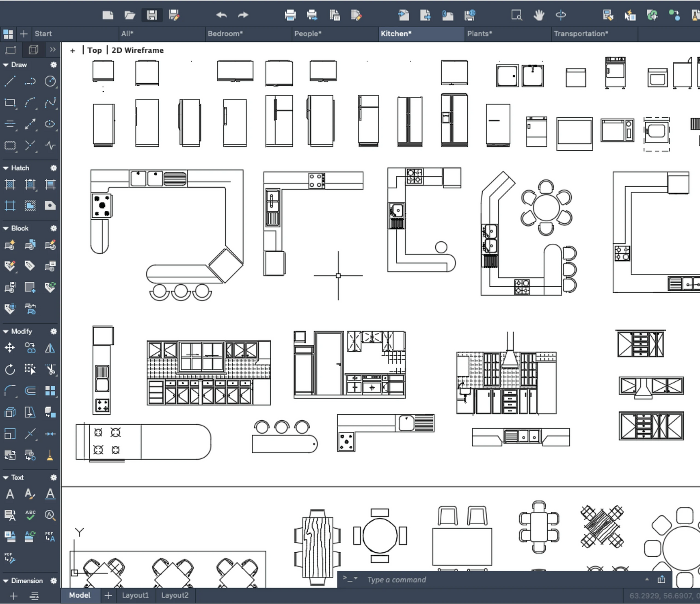Pick the Move tool in Modify panel
700x604 pixels.
(10, 348)
